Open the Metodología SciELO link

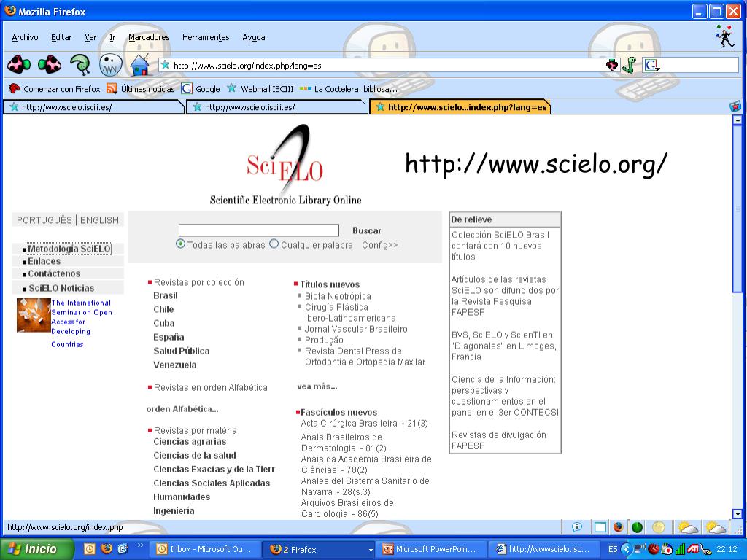point(69,249)
